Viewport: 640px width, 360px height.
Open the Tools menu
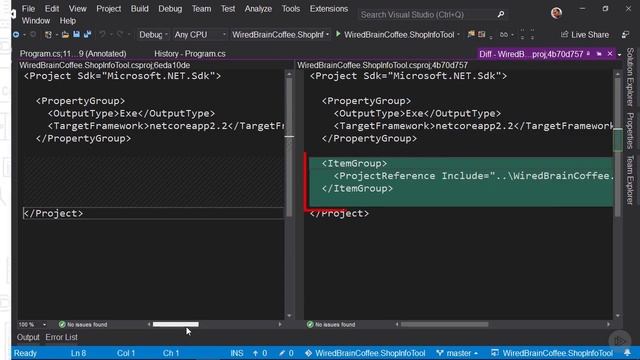291,9
